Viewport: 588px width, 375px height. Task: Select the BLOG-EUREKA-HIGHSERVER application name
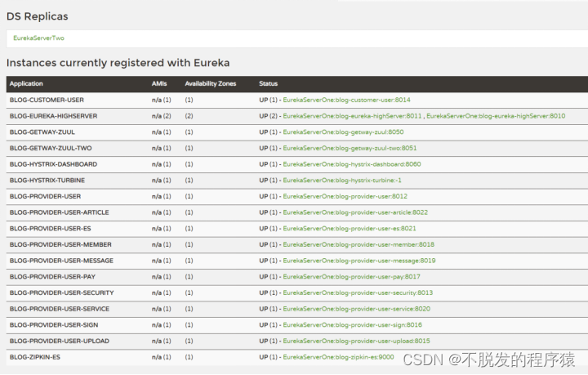[x=53, y=116]
